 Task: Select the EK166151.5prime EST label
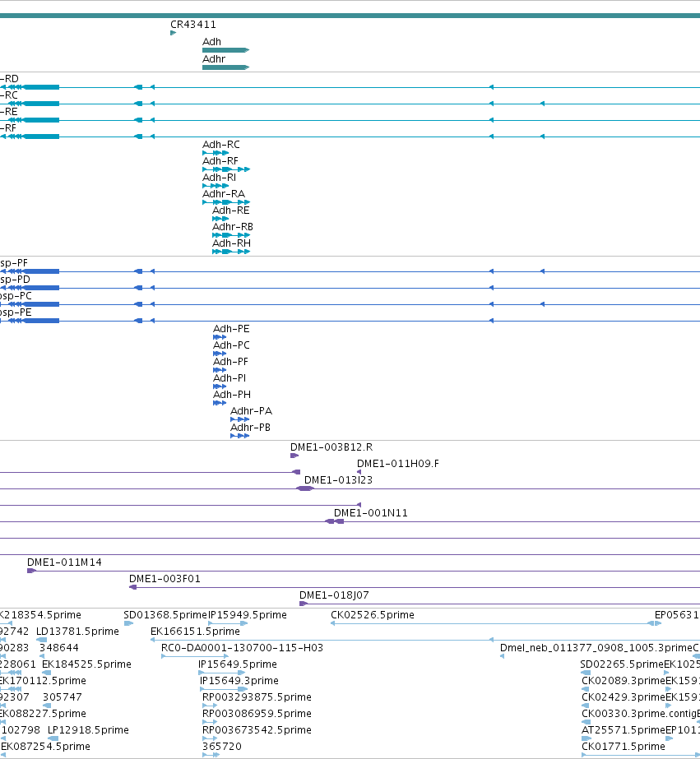(195, 632)
